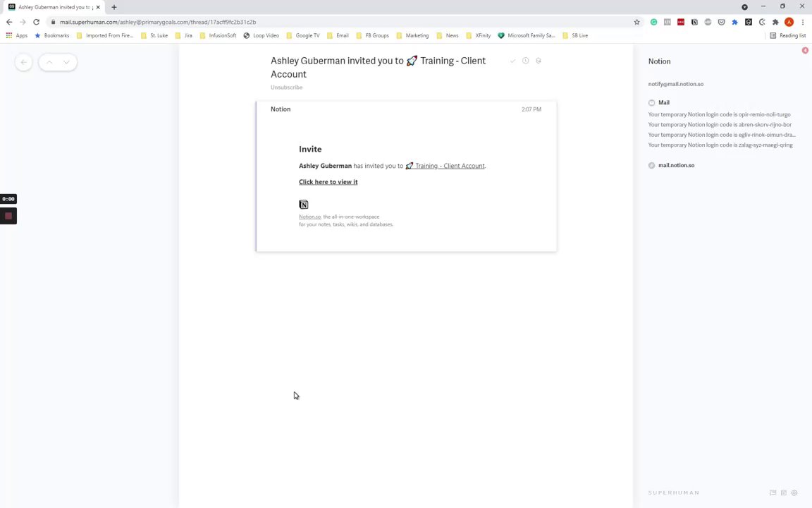Screen dimensions: 812x508
Task: Click the 0:00 recording timer
Action: [x=8, y=198]
